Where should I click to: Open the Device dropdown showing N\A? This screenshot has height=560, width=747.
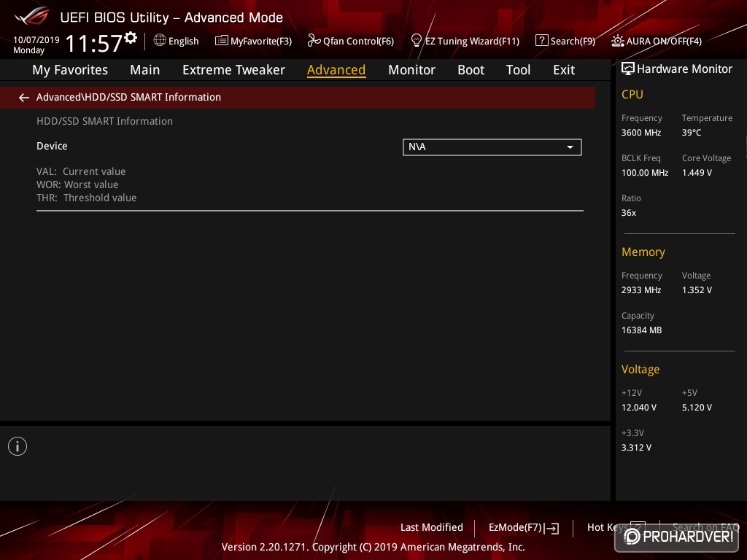(x=492, y=147)
